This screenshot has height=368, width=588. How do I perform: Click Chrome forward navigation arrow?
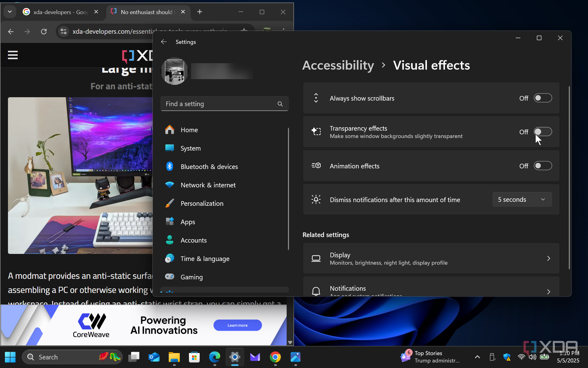(27, 32)
